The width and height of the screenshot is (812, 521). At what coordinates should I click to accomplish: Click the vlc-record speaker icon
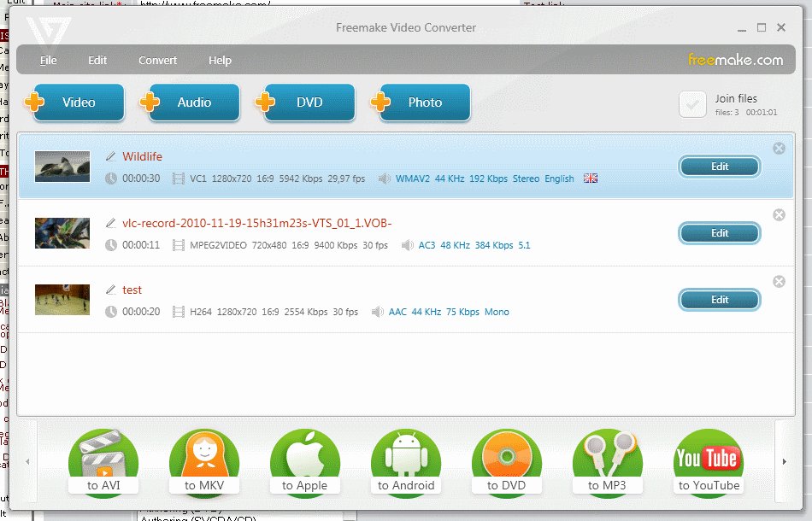(408, 245)
